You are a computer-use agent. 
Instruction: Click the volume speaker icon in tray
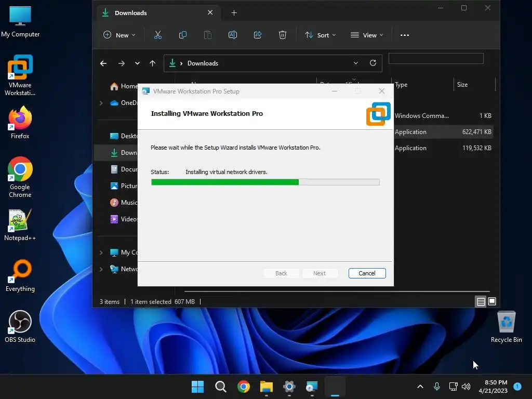(x=466, y=387)
